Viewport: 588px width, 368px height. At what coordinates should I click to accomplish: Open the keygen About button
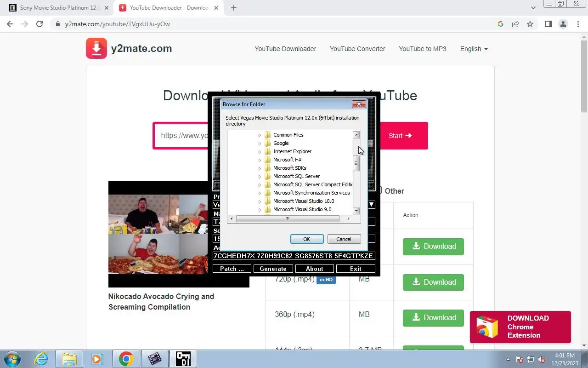(x=314, y=269)
